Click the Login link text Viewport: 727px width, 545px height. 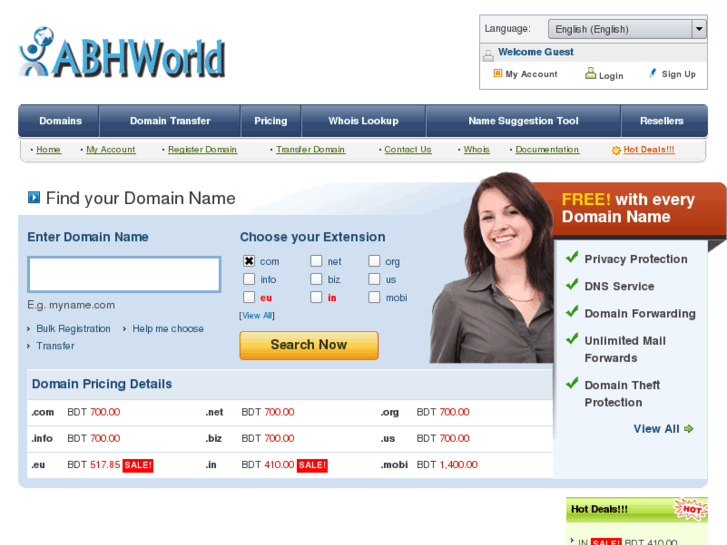[611, 76]
